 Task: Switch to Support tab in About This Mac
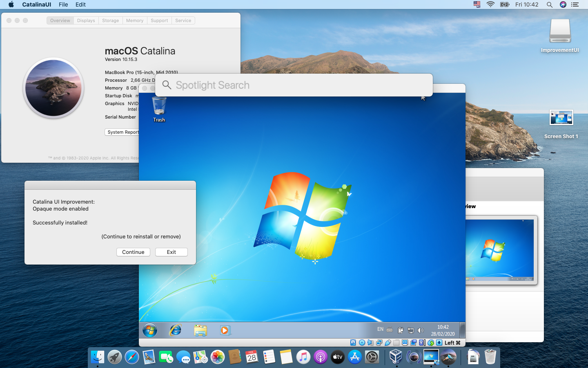point(159,20)
